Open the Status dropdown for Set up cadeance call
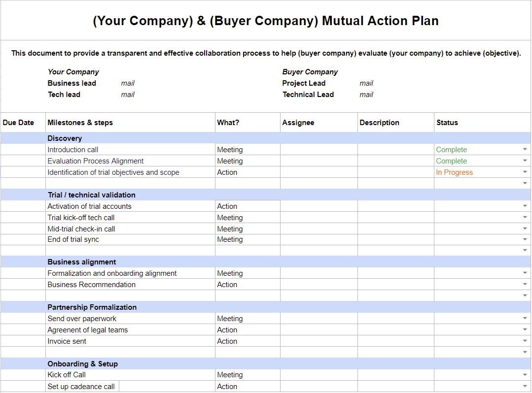532x393 pixels. (525, 386)
